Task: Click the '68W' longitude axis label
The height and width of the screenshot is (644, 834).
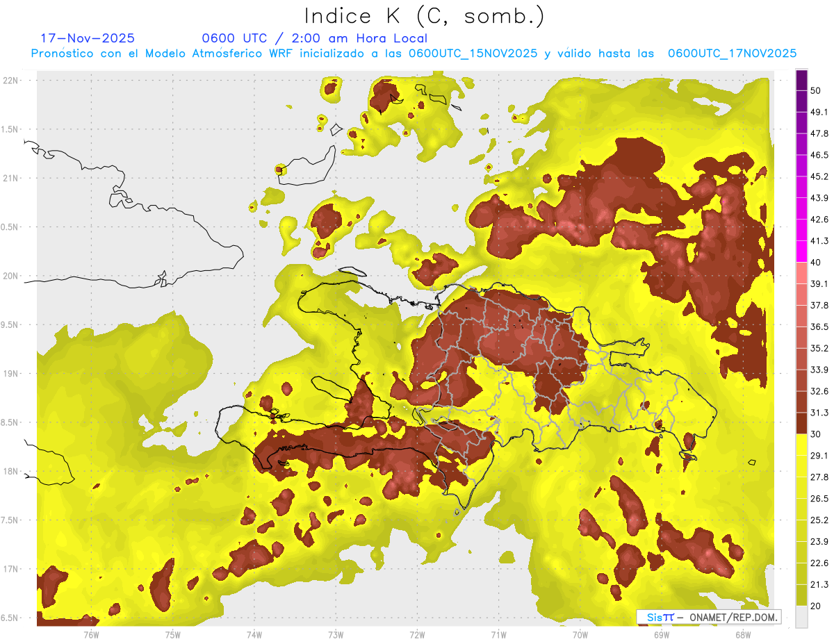Action: (742, 635)
